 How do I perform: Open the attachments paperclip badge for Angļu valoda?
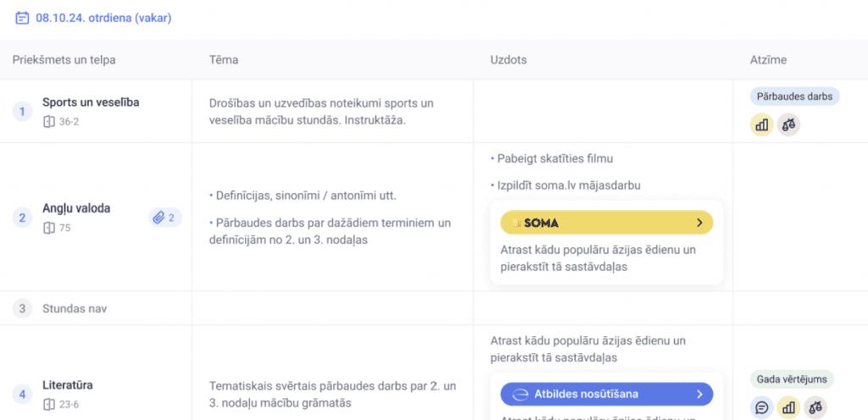tap(165, 218)
